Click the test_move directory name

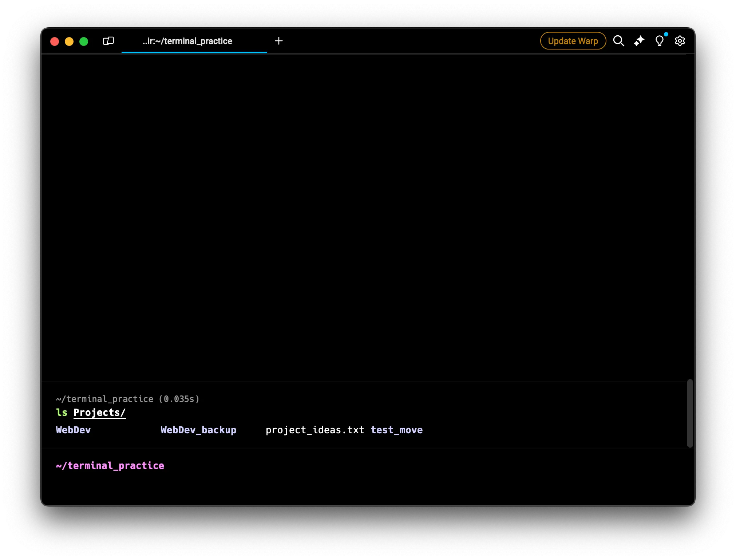coord(396,430)
